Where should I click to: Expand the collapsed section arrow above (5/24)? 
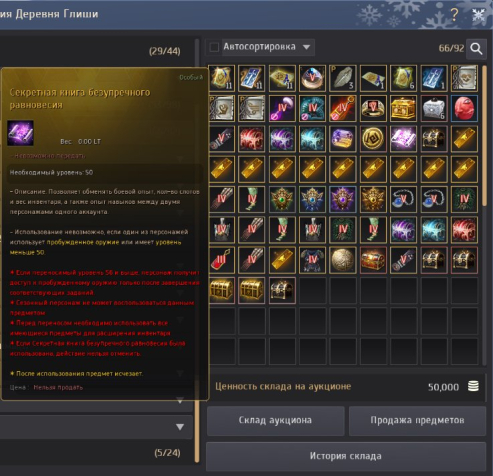pos(180,427)
